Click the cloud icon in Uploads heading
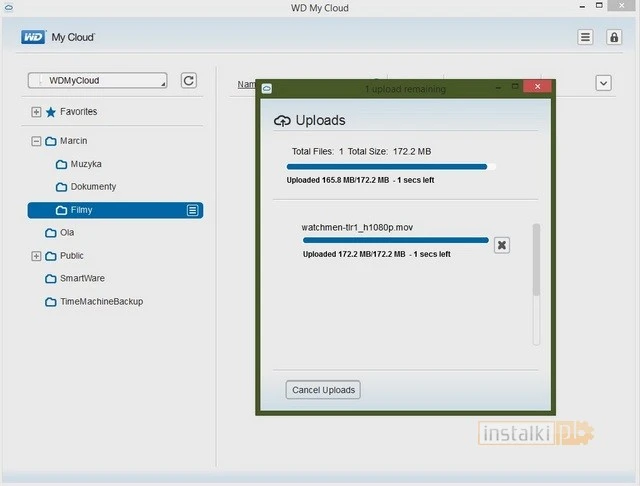 [x=282, y=121]
